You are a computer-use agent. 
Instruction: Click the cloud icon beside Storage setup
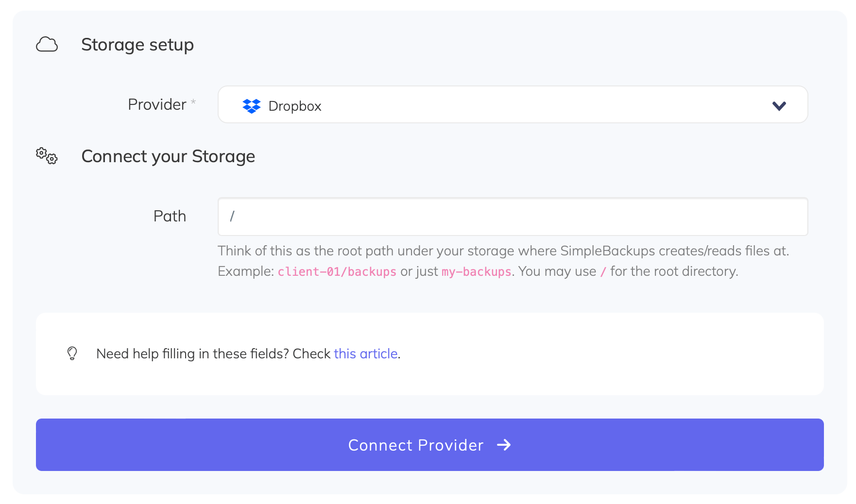click(x=47, y=44)
